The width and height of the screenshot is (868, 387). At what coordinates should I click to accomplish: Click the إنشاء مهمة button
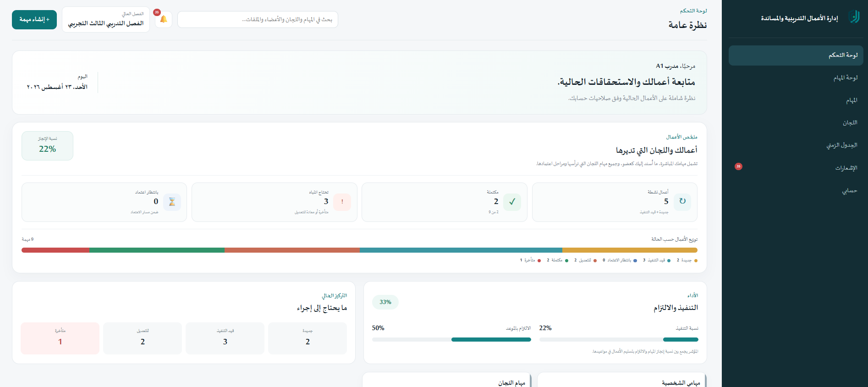point(34,20)
